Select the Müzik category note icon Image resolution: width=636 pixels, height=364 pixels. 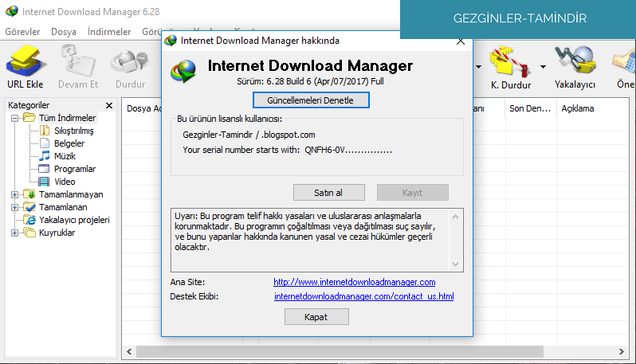click(45, 156)
